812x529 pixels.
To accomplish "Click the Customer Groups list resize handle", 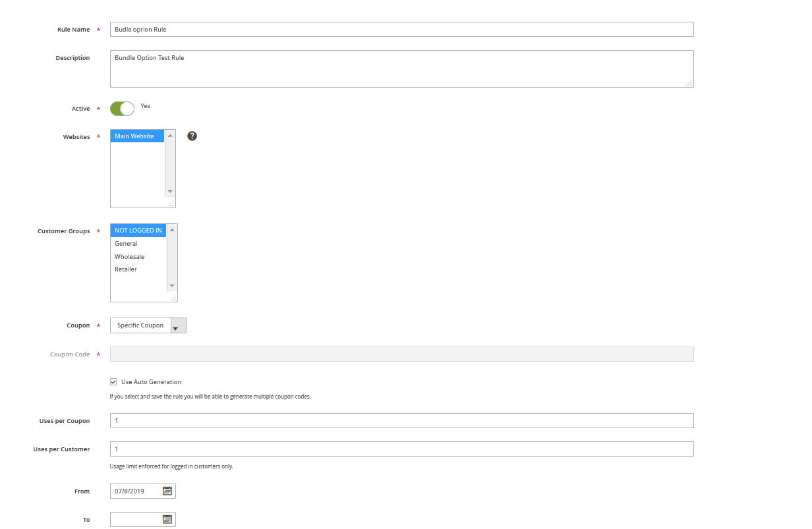I will point(173,298).
